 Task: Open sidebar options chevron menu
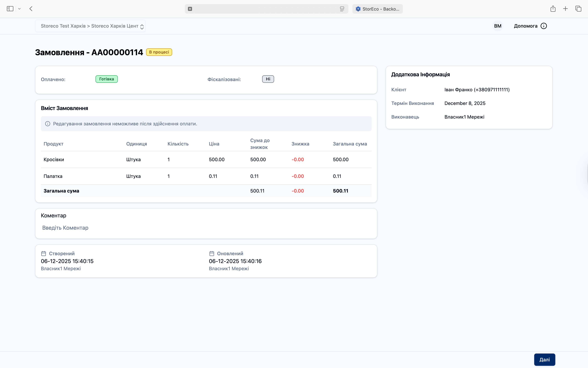[19, 9]
